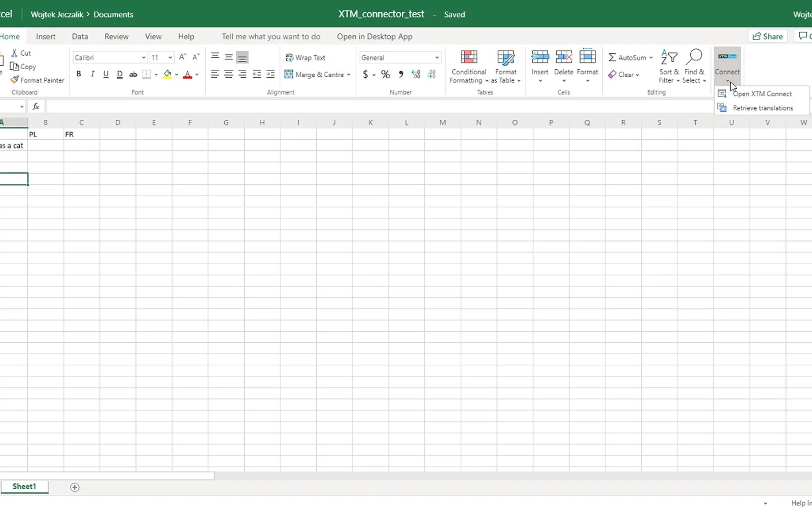Open the fill colour picker
812x508 pixels.
click(x=177, y=75)
